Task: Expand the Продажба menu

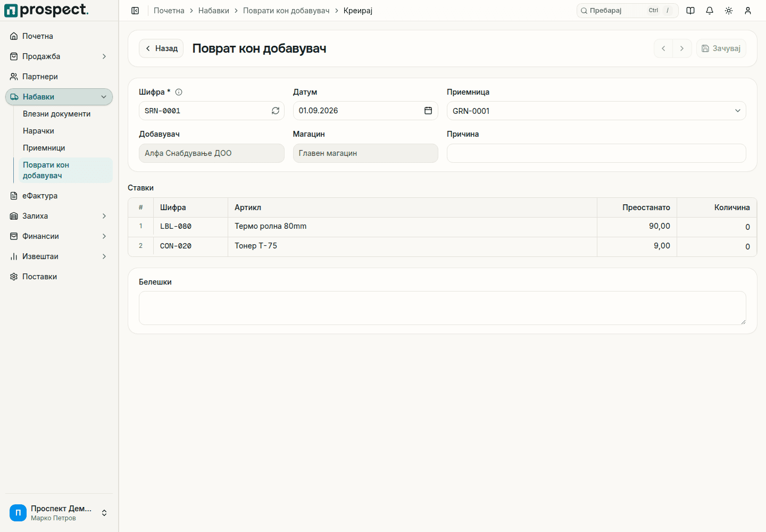Action: (59, 56)
